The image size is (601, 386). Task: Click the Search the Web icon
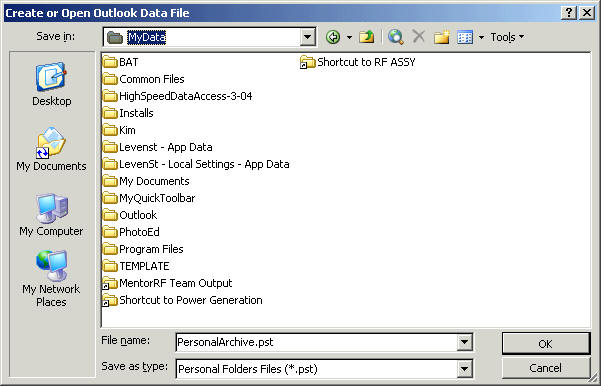point(395,37)
